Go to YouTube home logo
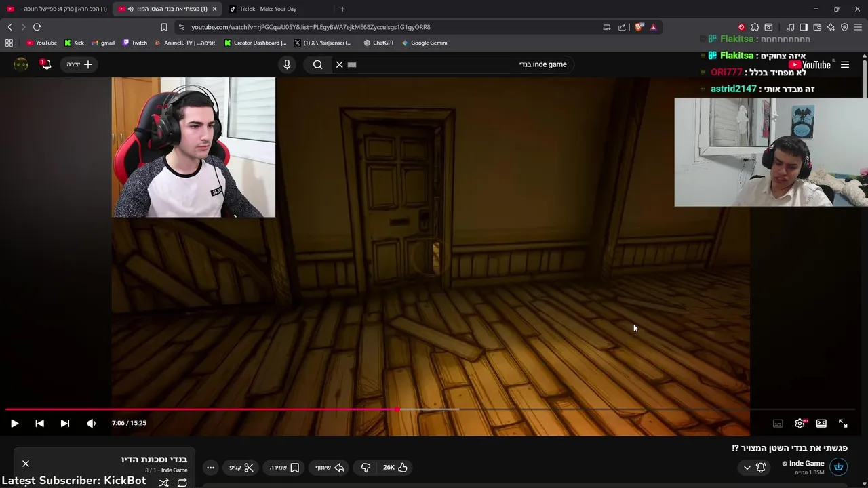This screenshot has width=868, height=488. tap(810, 65)
